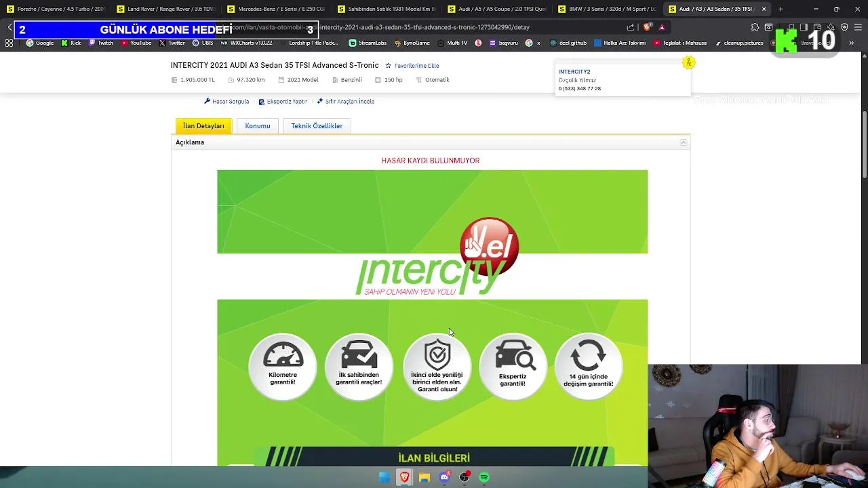
Task: Click the Favorilerime Ekle star link
Action: click(412, 66)
